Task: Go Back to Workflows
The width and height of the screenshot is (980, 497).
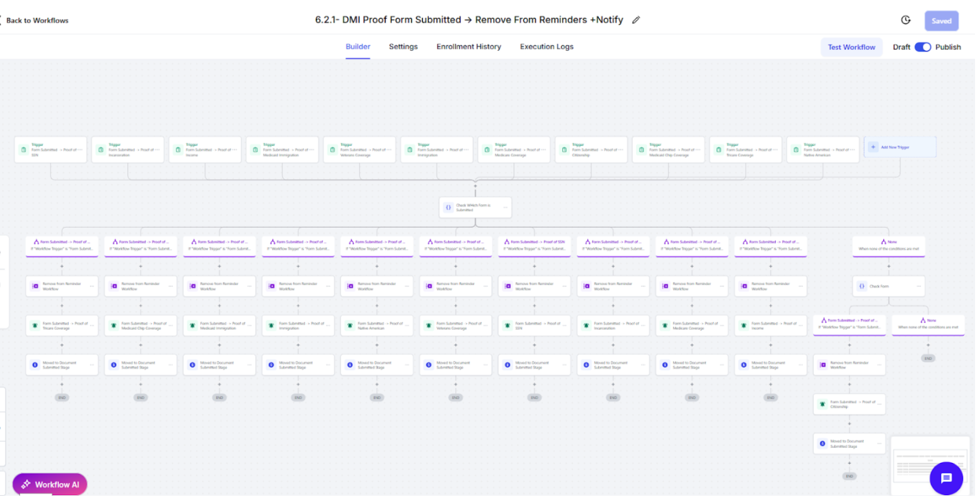Action: [37, 20]
